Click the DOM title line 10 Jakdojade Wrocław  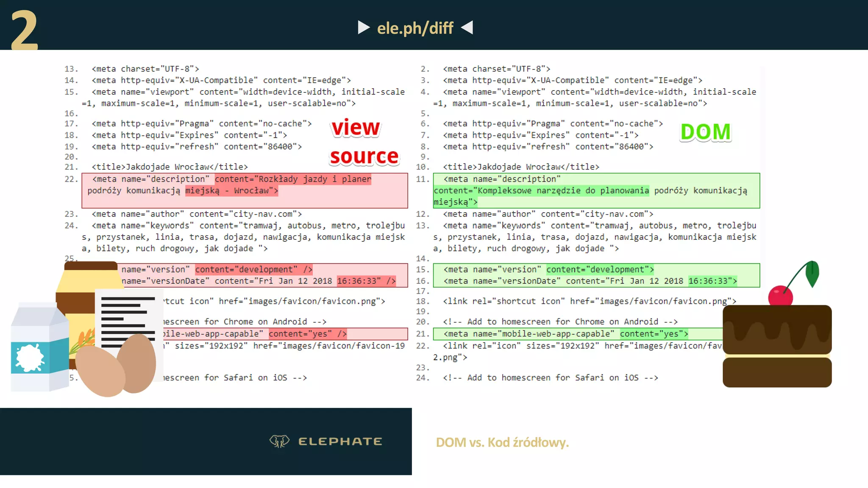pos(521,167)
